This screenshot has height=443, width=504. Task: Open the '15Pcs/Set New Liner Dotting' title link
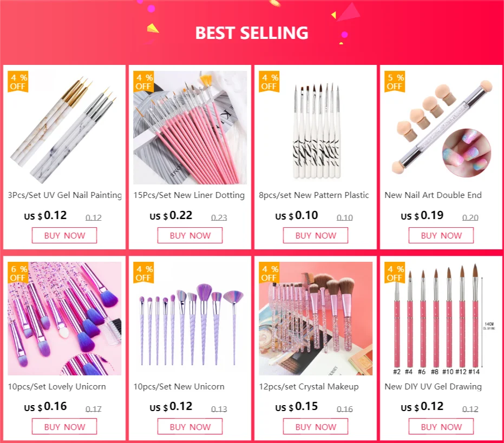click(x=189, y=195)
